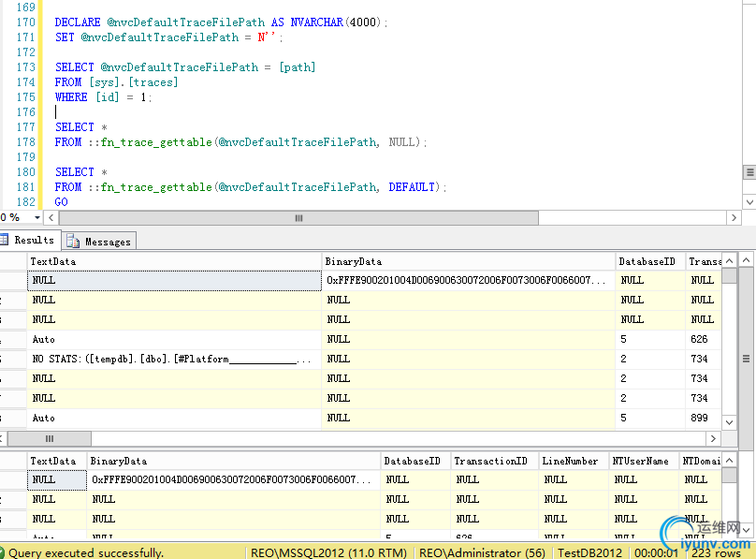756x559 pixels.
Task: Click the 00:00:01 elapsed time in status bar
Action: coord(656,552)
